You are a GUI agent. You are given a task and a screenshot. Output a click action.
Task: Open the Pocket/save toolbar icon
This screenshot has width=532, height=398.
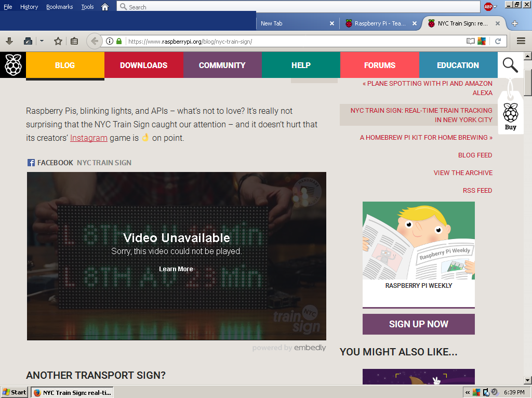pos(28,42)
